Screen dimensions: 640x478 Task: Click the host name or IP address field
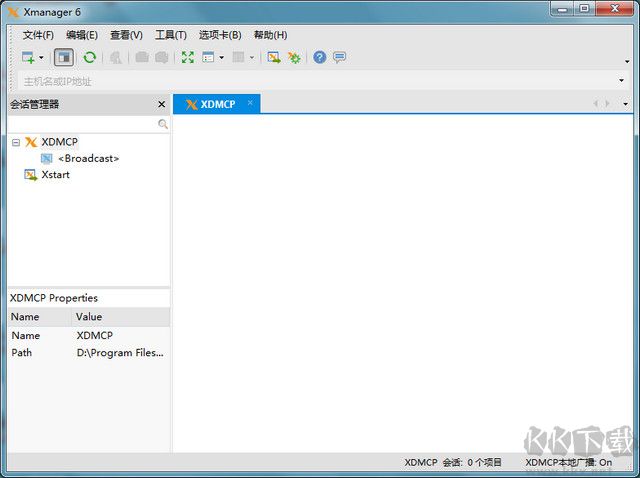point(300,81)
